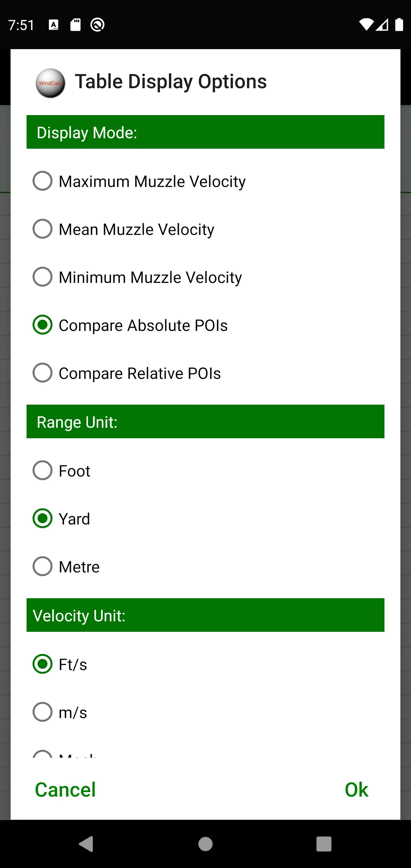The width and height of the screenshot is (411, 868).
Task: Tap the WindCalc app icon in dialog title
Action: [50, 83]
